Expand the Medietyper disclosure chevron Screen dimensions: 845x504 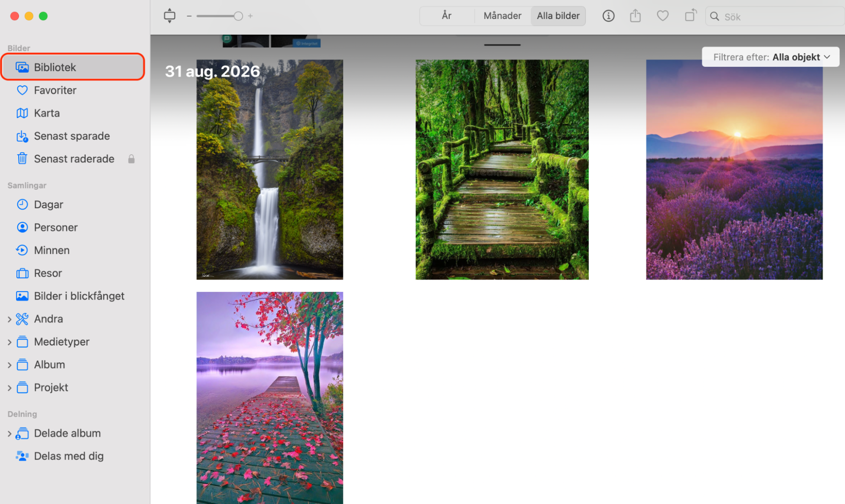9,342
